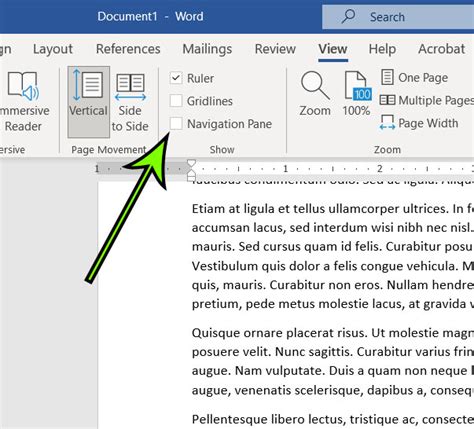The height and width of the screenshot is (429, 474).
Task: Enable the Gridlines checkbox
Action: click(176, 101)
